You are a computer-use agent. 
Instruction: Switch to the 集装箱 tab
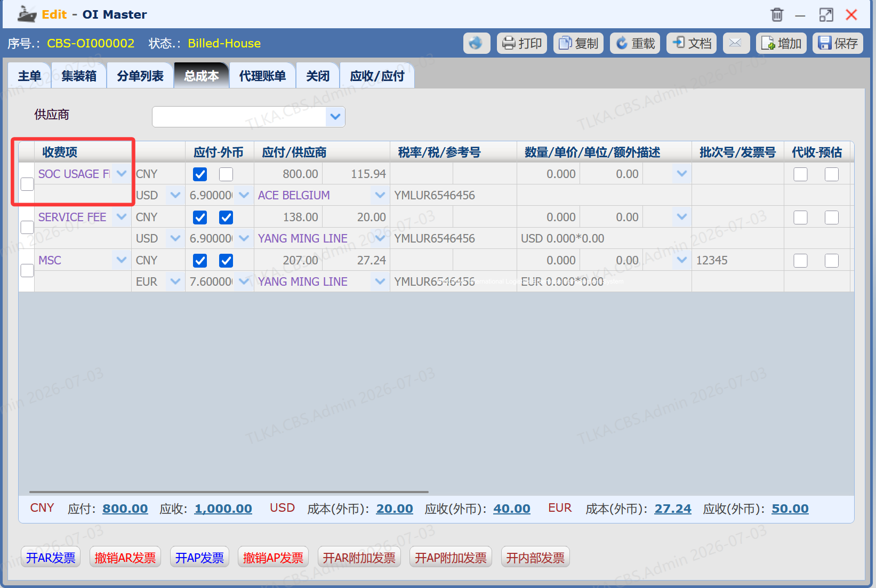click(x=79, y=76)
